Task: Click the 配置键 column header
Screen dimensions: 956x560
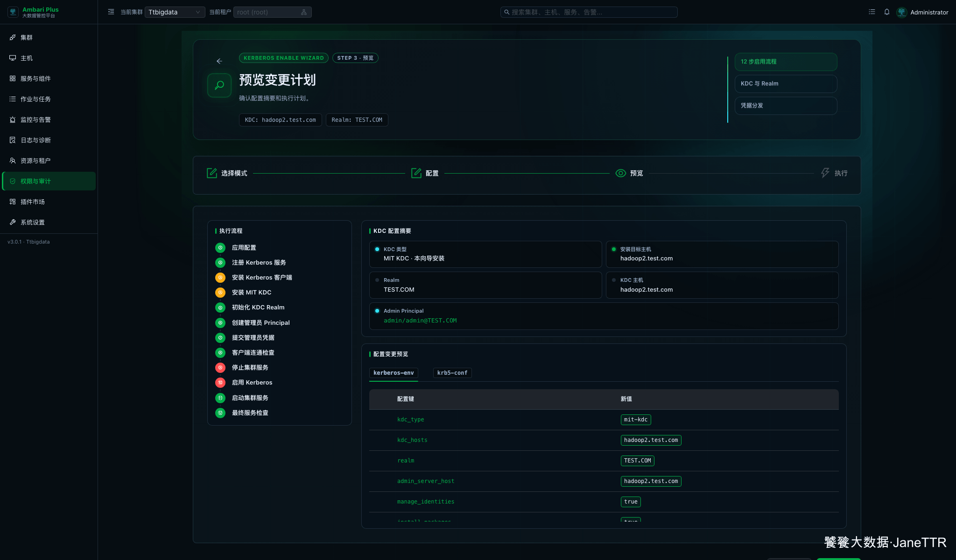Action: pyautogui.click(x=406, y=399)
